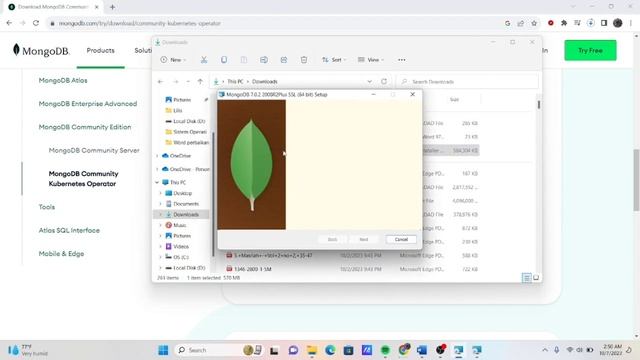Open the Windows Start menu
The image size is (640, 360).
click(x=163, y=350)
